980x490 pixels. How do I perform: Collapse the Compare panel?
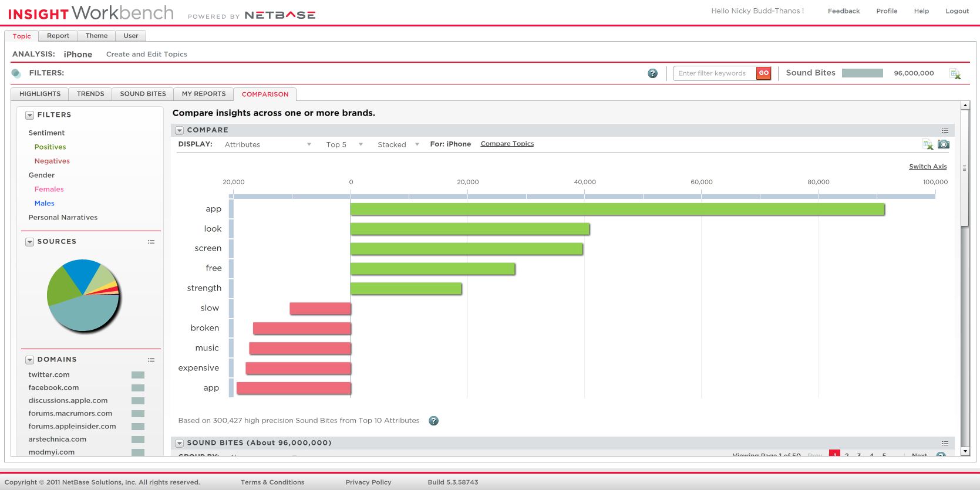click(179, 130)
